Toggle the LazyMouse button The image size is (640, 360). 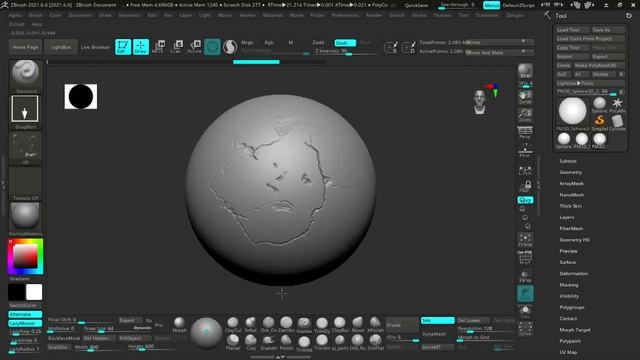(25, 323)
